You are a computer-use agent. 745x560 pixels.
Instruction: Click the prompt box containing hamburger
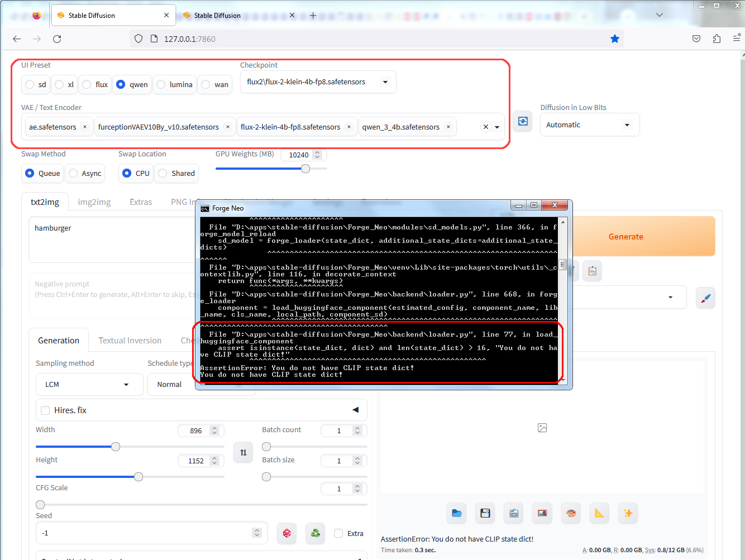click(112, 240)
